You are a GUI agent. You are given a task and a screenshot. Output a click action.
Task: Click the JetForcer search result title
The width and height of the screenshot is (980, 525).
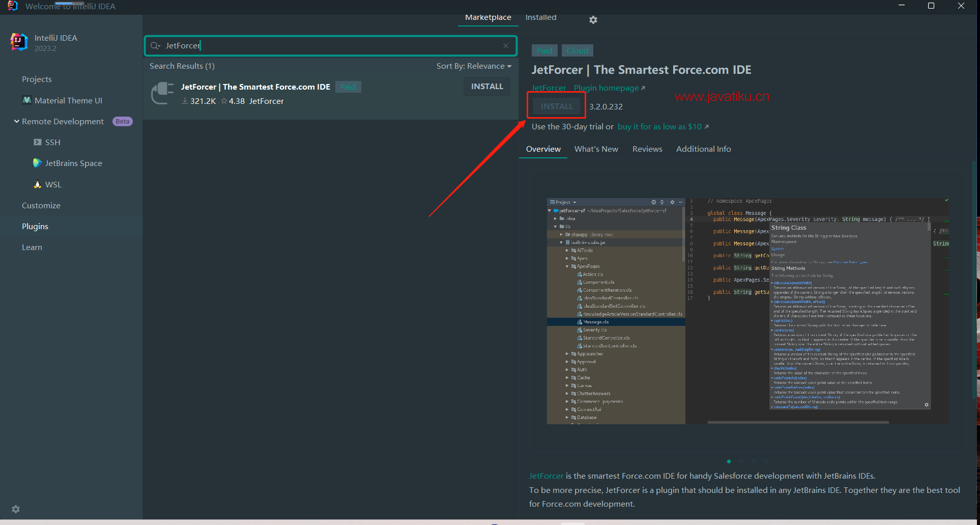coord(255,87)
